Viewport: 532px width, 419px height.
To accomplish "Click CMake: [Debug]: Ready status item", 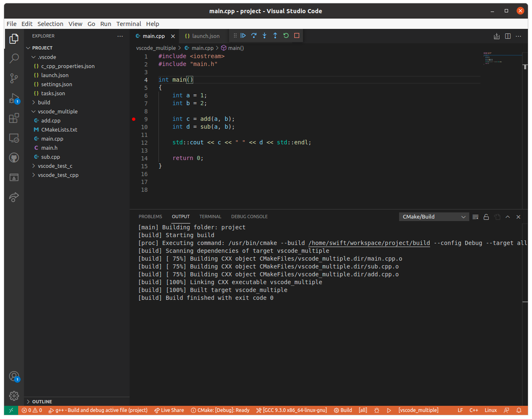I will pos(220,410).
